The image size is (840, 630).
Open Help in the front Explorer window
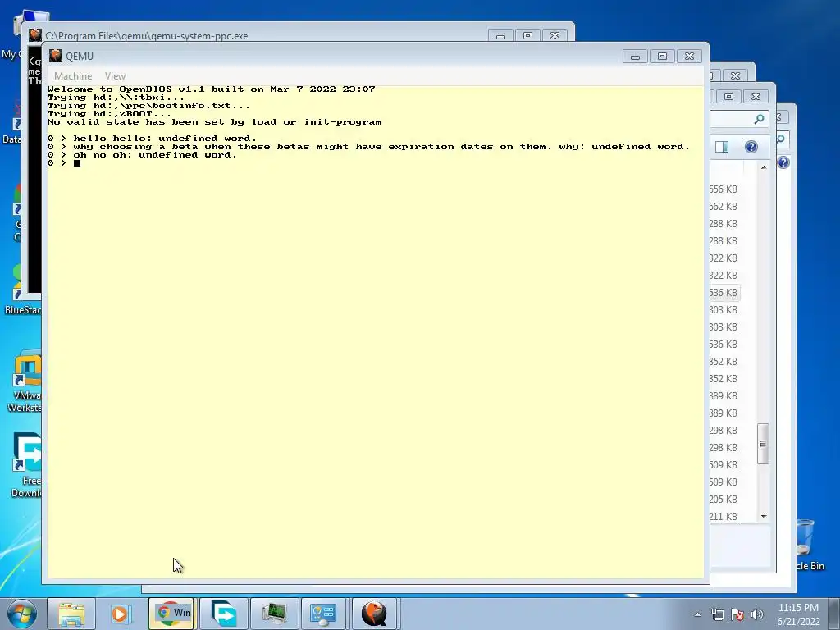751,147
